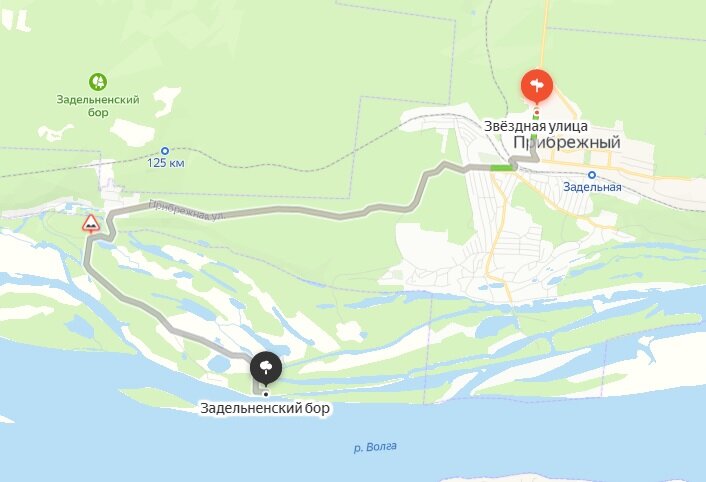Click the yellow road north of red pin
This screenshot has width=706, height=482.
tap(544, 34)
